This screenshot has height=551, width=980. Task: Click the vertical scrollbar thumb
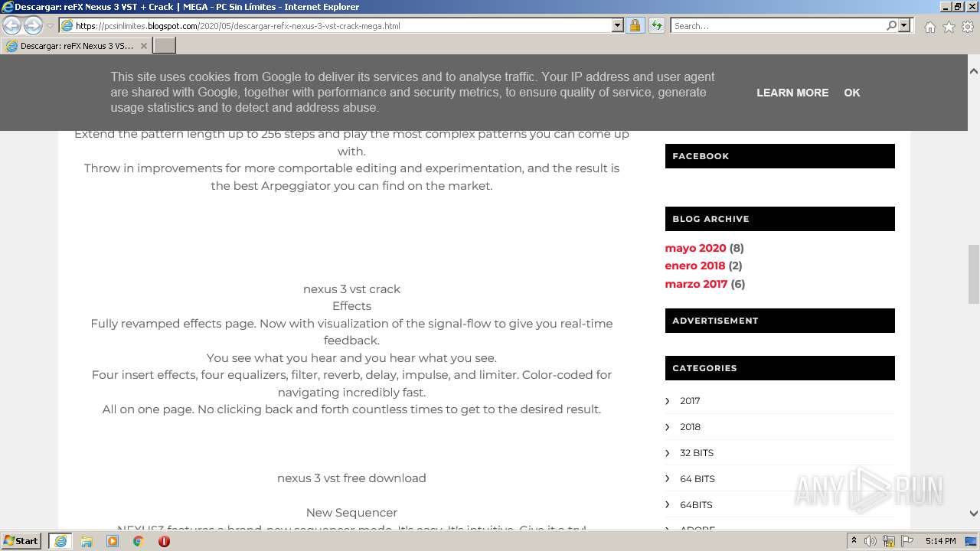973,274
